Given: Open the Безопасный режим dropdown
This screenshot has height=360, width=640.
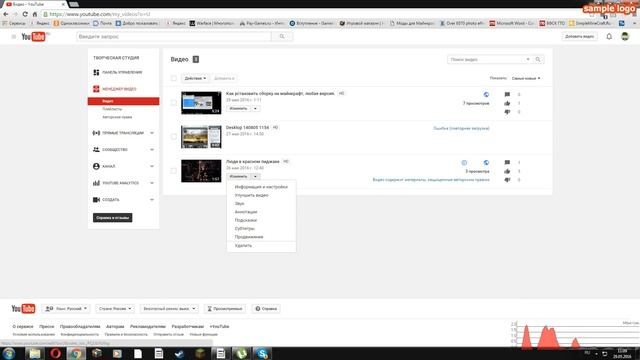Looking at the screenshot, I should pyautogui.click(x=169, y=309).
